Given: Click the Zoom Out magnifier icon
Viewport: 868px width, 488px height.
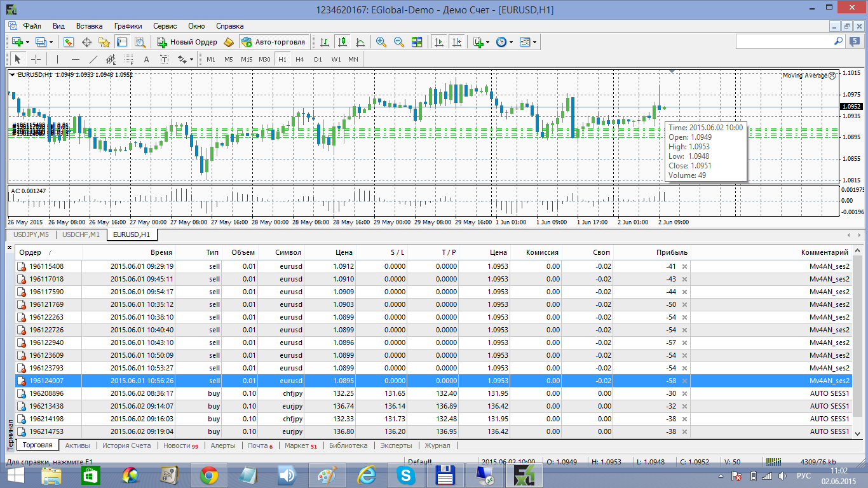Looking at the screenshot, I should (x=399, y=42).
